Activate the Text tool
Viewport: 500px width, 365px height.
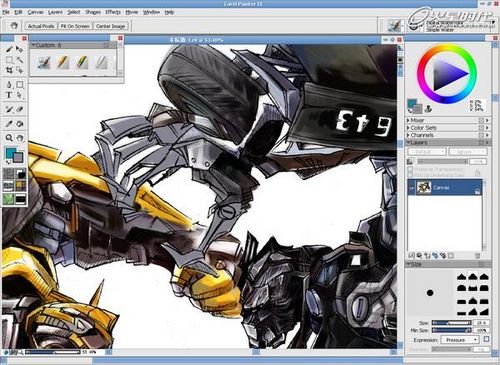point(9,95)
